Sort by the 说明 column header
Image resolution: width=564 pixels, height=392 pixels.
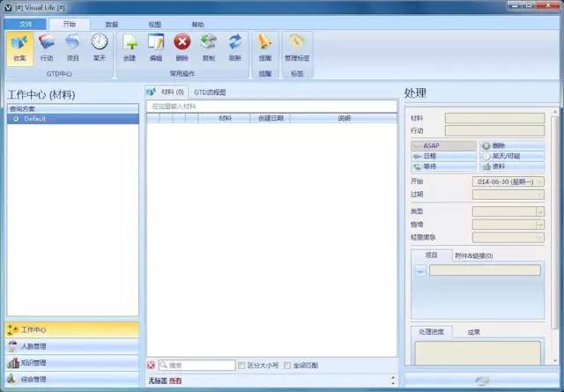tap(344, 118)
